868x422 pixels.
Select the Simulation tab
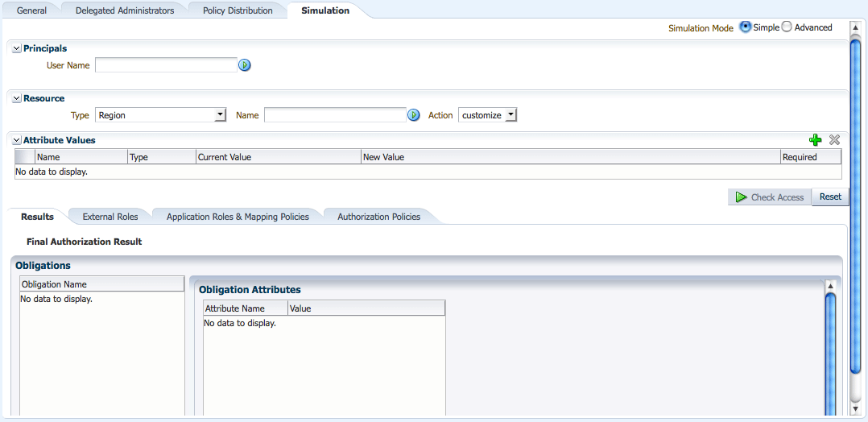coord(325,10)
